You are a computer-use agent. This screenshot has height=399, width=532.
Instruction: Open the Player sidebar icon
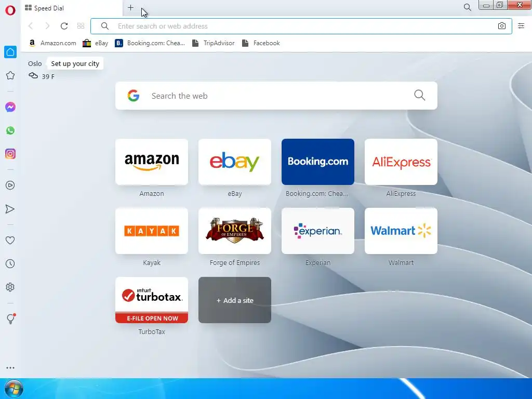click(10, 185)
